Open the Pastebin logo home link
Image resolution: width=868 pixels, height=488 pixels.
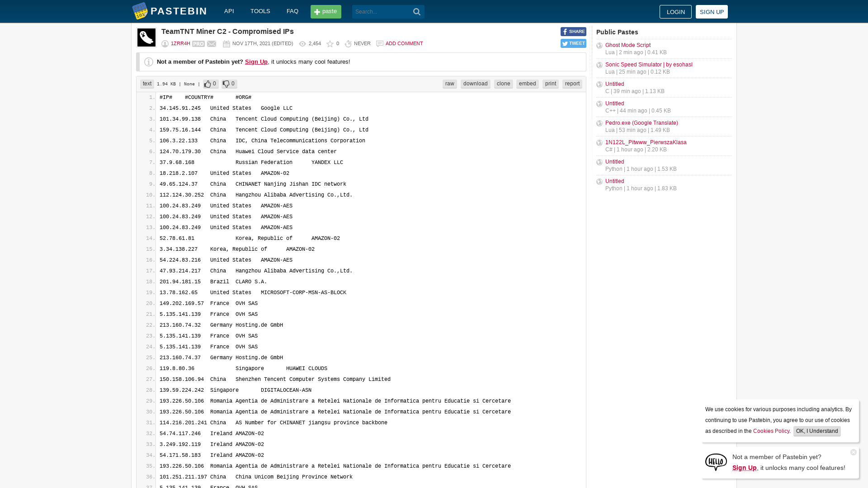click(x=170, y=11)
